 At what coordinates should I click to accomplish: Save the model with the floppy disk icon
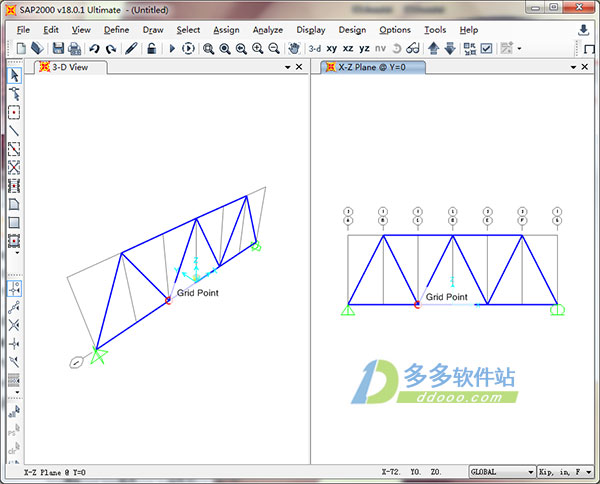[58, 49]
